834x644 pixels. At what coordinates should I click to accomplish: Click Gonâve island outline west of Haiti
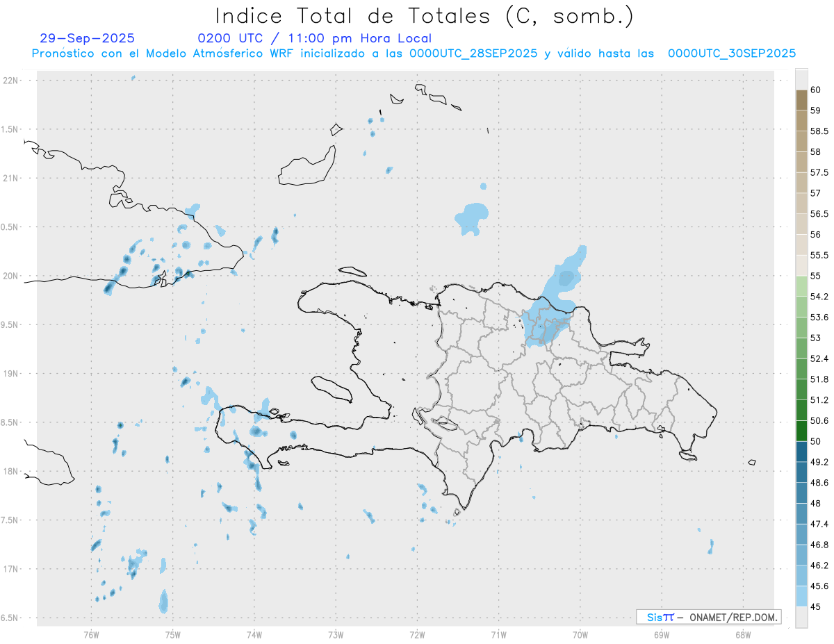point(330,388)
